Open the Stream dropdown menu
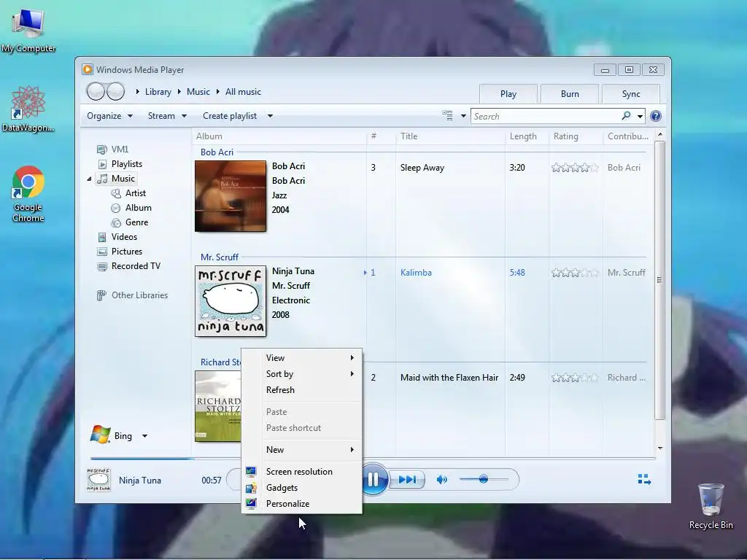 click(167, 116)
